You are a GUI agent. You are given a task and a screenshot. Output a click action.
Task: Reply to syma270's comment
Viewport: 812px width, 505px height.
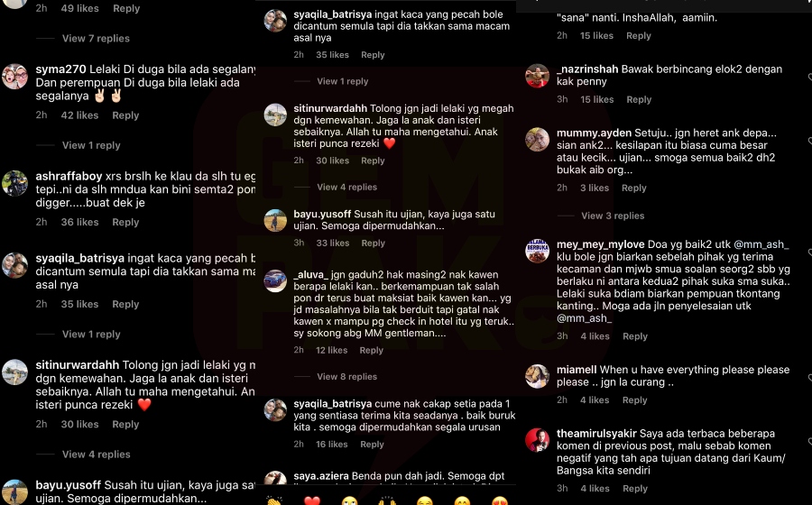click(x=125, y=115)
